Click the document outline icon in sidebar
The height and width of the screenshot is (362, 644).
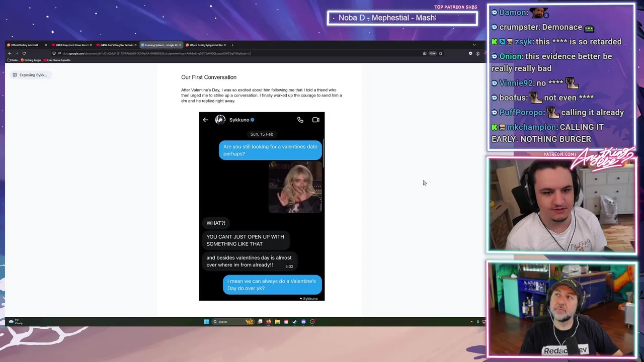click(15, 75)
